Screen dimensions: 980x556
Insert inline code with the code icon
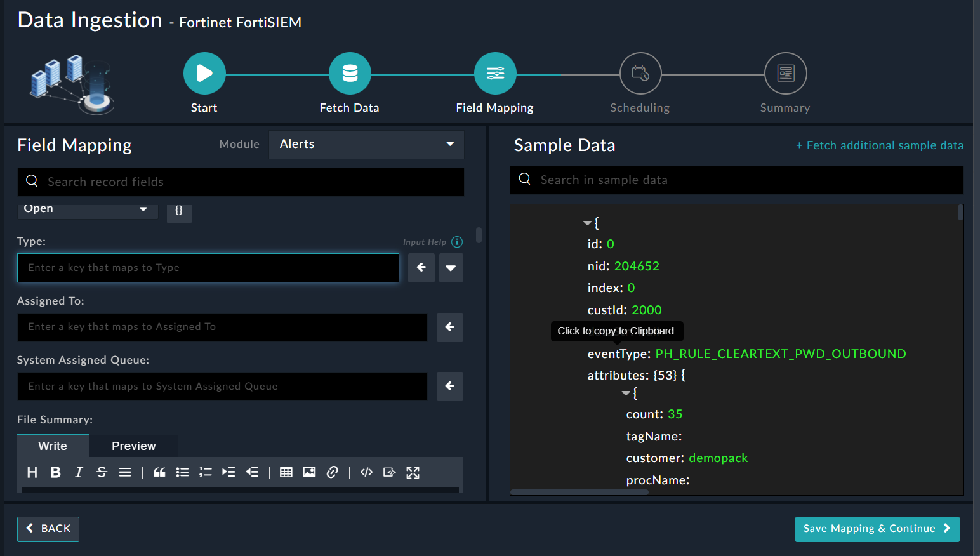[366, 472]
